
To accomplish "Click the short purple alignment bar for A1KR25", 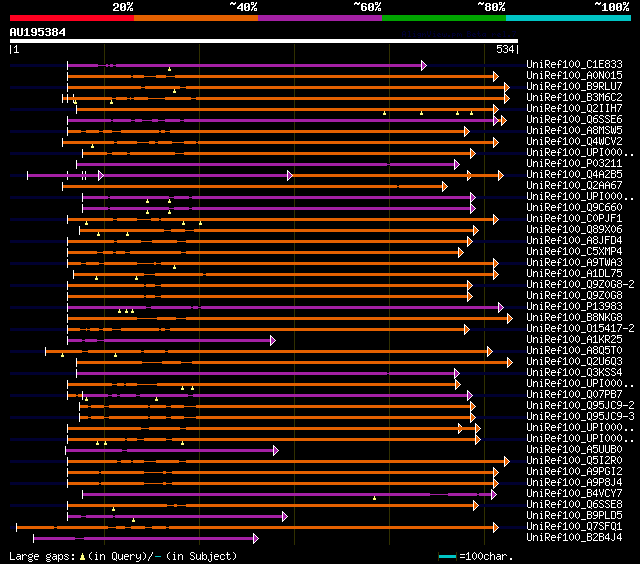I will coord(171,340).
